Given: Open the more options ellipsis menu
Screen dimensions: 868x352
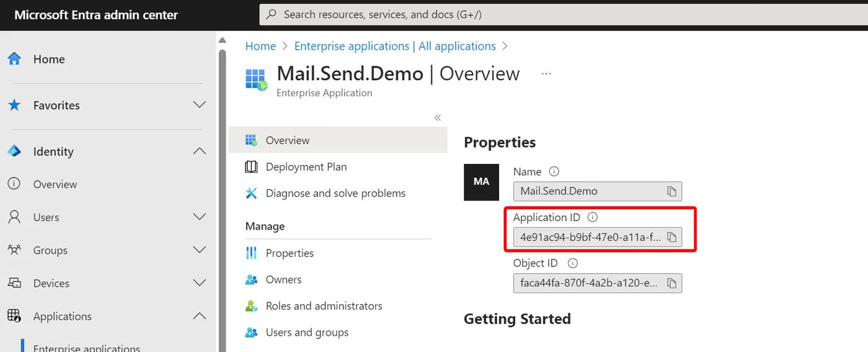Looking at the screenshot, I should pyautogui.click(x=546, y=73).
